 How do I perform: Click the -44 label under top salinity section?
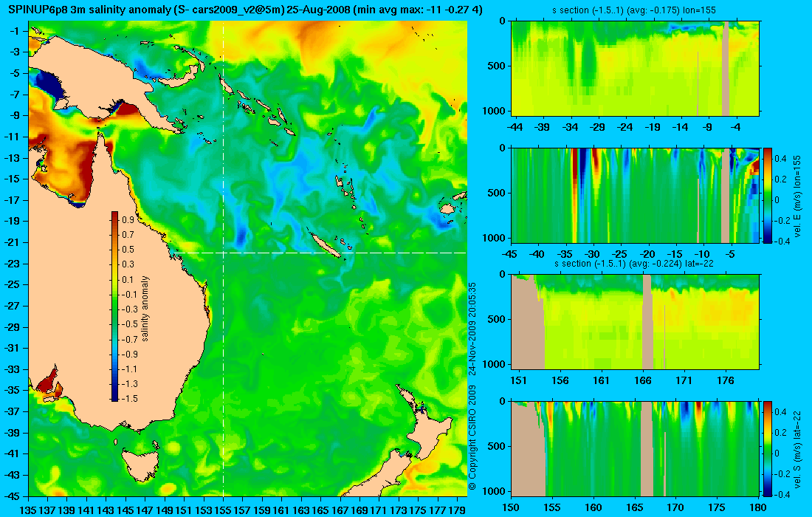(x=515, y=127)
